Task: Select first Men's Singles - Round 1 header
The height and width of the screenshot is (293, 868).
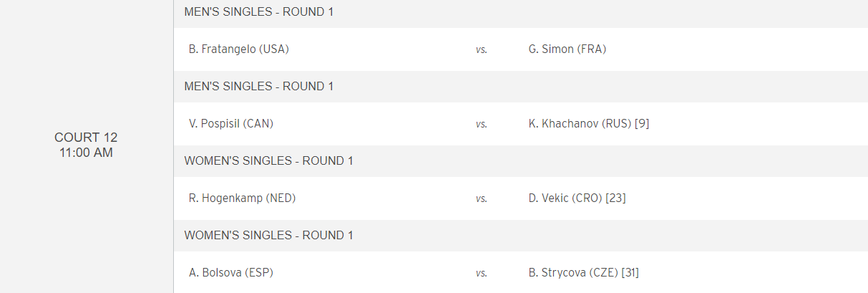Action: click(259, 12)
